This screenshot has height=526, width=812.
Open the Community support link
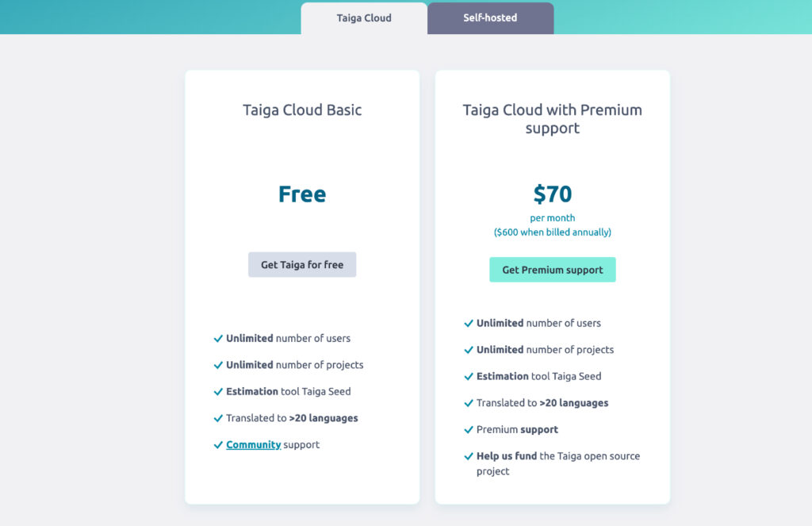[x=254, y=444]
